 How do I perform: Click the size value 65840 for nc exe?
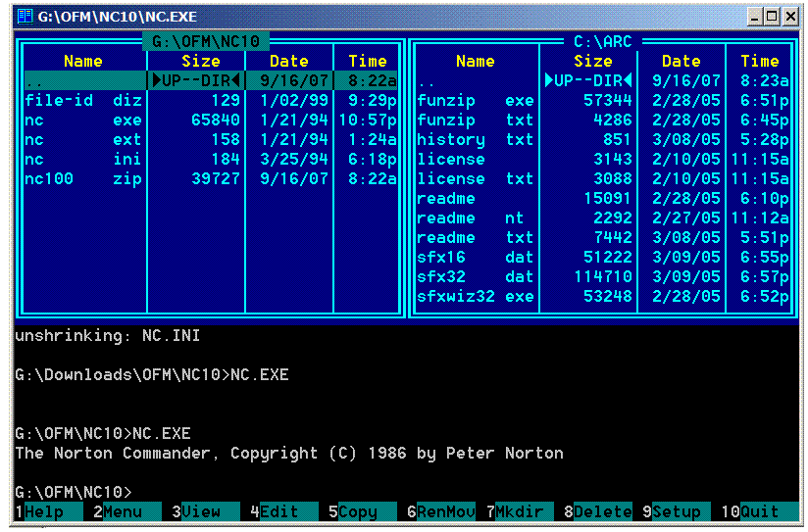coord(216,120)
